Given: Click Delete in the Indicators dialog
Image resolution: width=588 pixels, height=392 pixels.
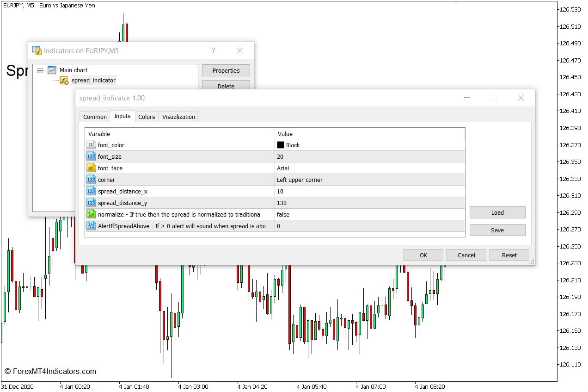Looking at the screenshot, I should 226,85.
